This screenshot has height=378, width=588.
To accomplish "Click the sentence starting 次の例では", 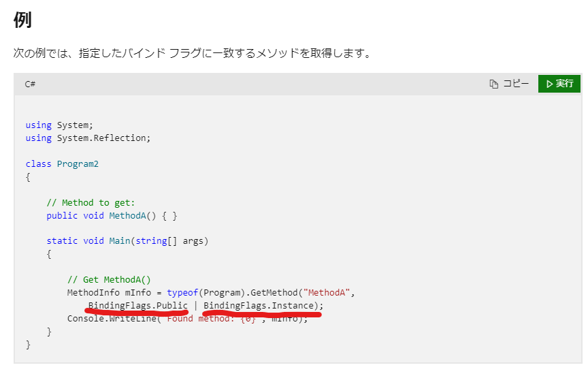I will 193,53.
